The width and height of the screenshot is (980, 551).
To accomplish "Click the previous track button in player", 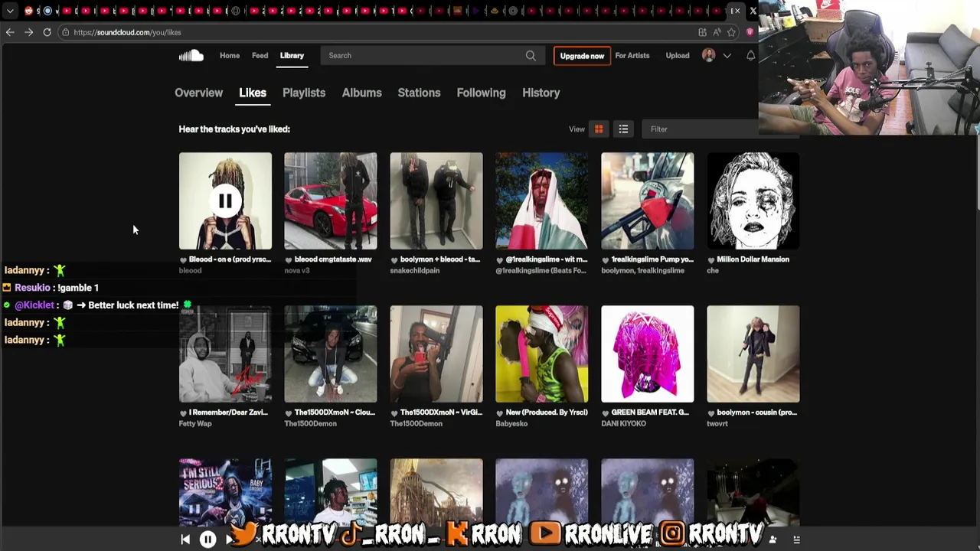I will [x=185, y=540].
